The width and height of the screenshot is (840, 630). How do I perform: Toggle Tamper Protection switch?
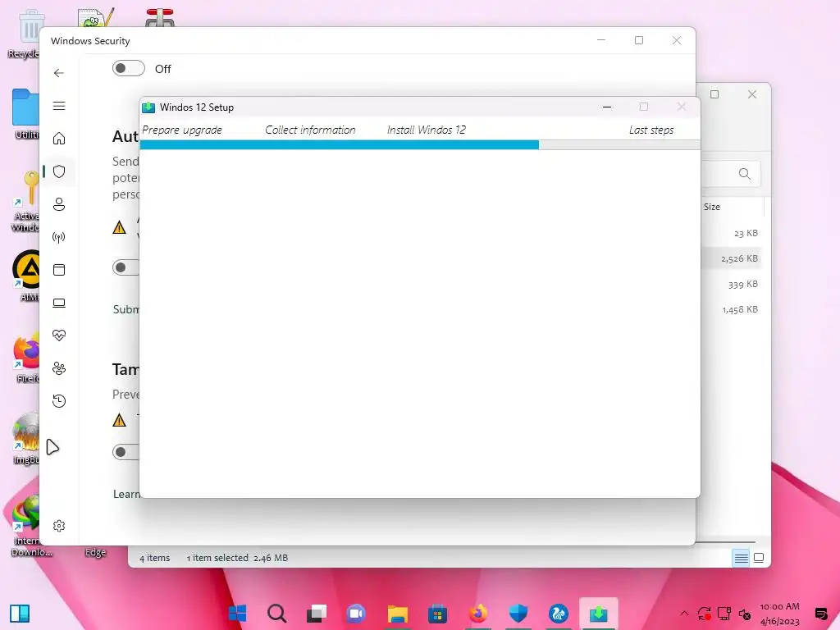coord(126,452)
